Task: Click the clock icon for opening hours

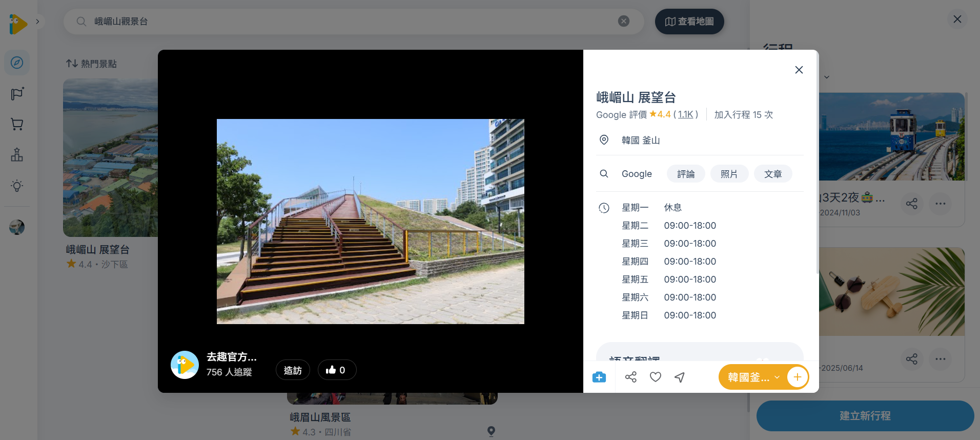Action: coord(604,208)
